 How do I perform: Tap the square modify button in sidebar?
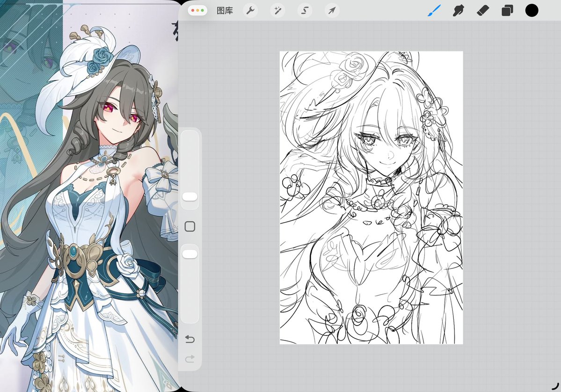190,226
